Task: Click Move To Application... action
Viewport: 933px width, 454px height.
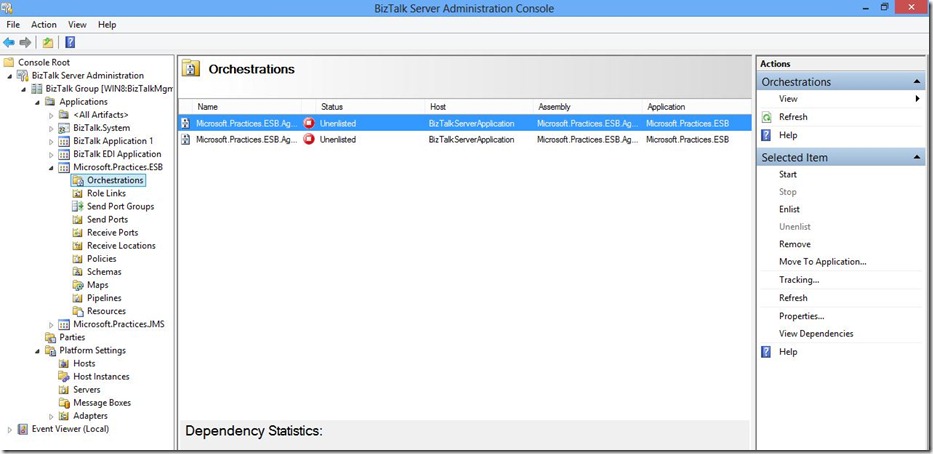Action: click(823, 262)
